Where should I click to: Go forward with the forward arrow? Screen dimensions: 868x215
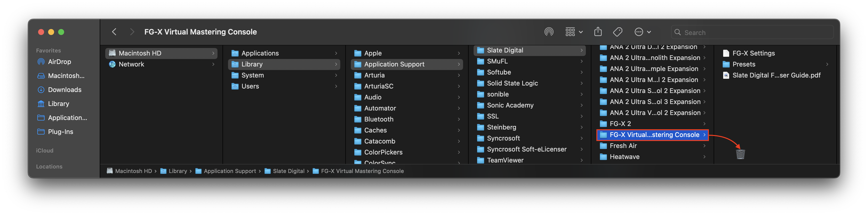[x=132, y=32]
